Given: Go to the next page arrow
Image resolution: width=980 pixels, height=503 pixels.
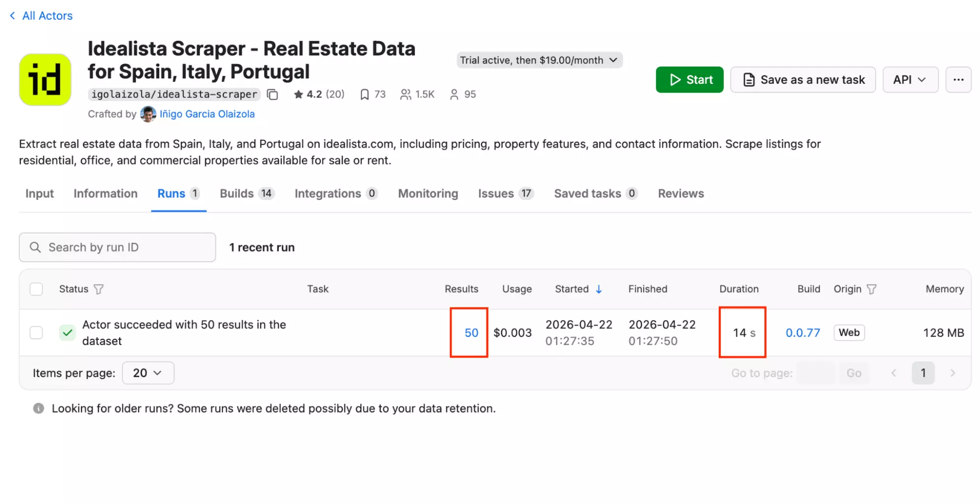Looking at the screenshot, I should (x=952, y=373).
